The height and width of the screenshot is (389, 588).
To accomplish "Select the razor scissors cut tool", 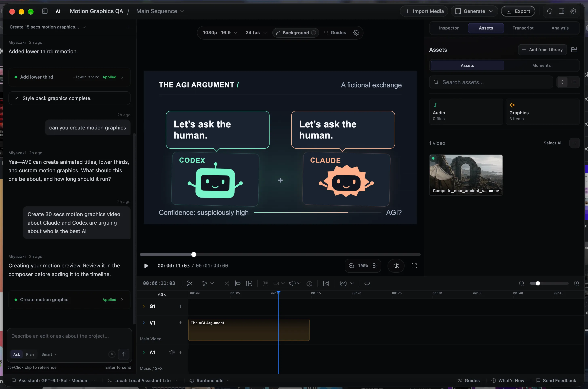I will tap(190, 283).
